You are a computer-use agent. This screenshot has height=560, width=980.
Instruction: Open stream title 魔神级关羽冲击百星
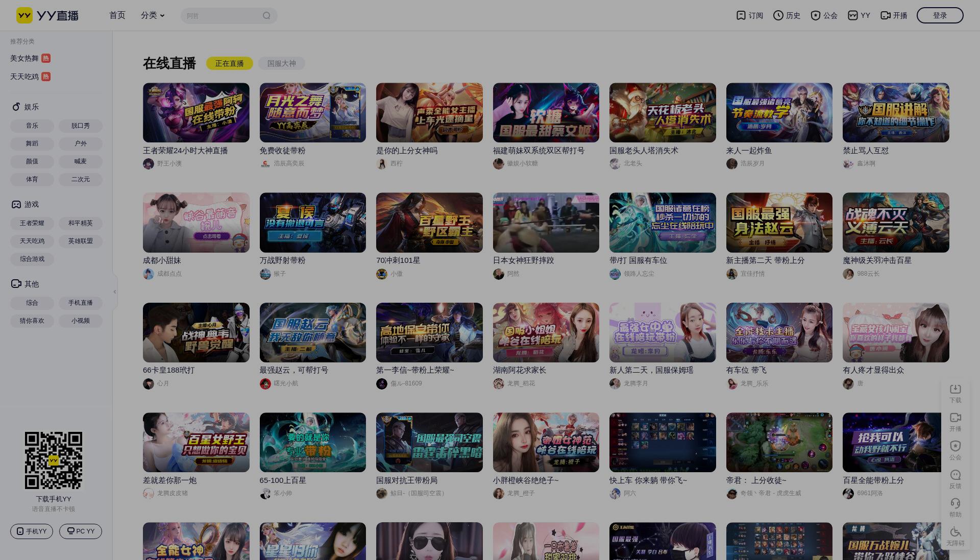point(877,260)
